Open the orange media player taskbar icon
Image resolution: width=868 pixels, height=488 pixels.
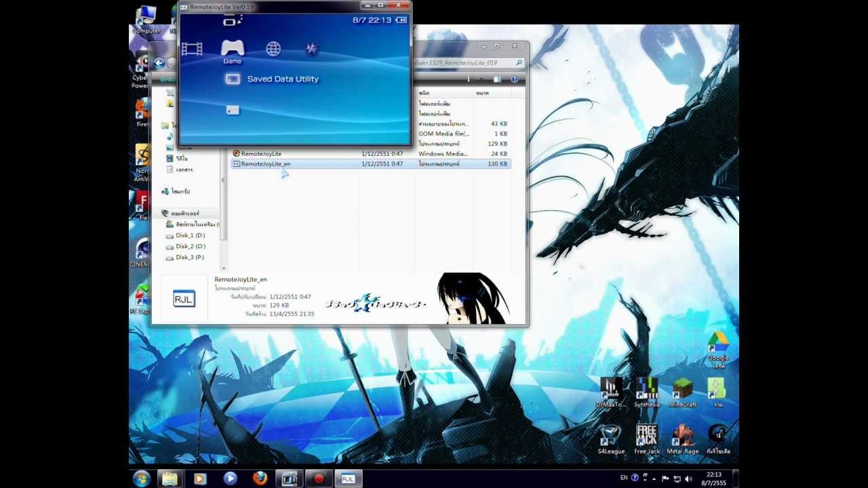point(199,479)
